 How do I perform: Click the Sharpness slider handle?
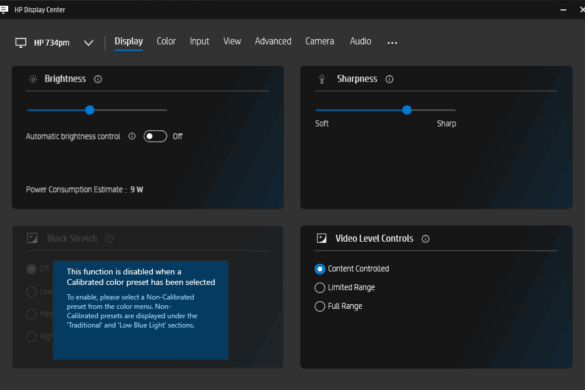pyautogui.click(x=407, y=110)
